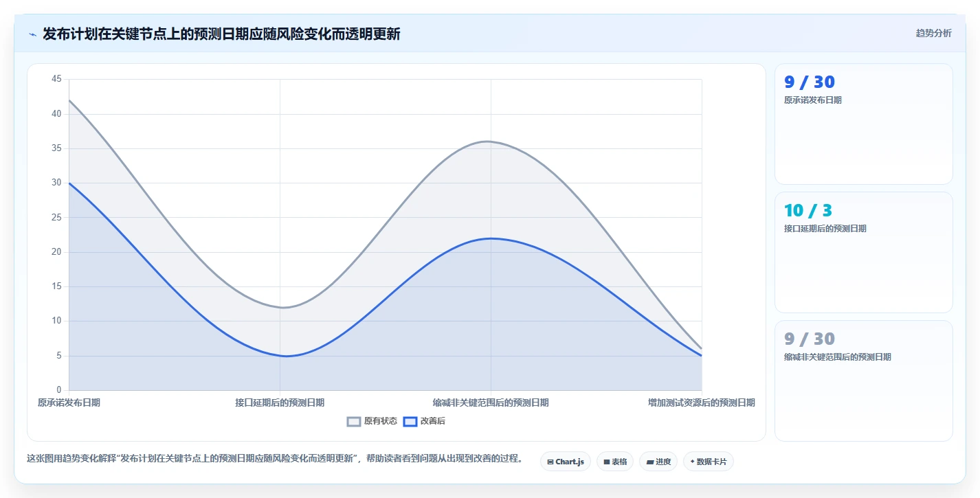Click the y-axis value 30
Screen dimensions: 980x498
(x=56, y=183)
